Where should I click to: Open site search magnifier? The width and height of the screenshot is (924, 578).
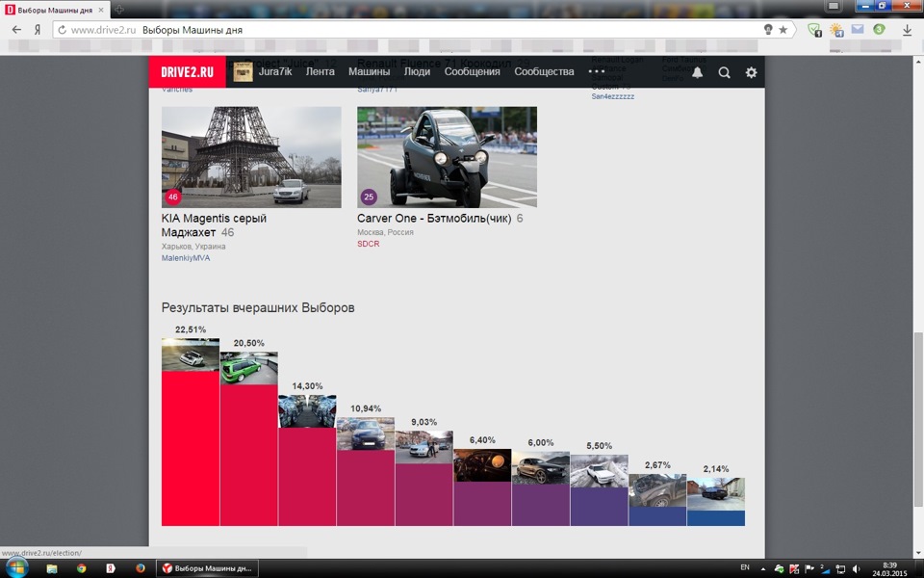pos(724,72)
